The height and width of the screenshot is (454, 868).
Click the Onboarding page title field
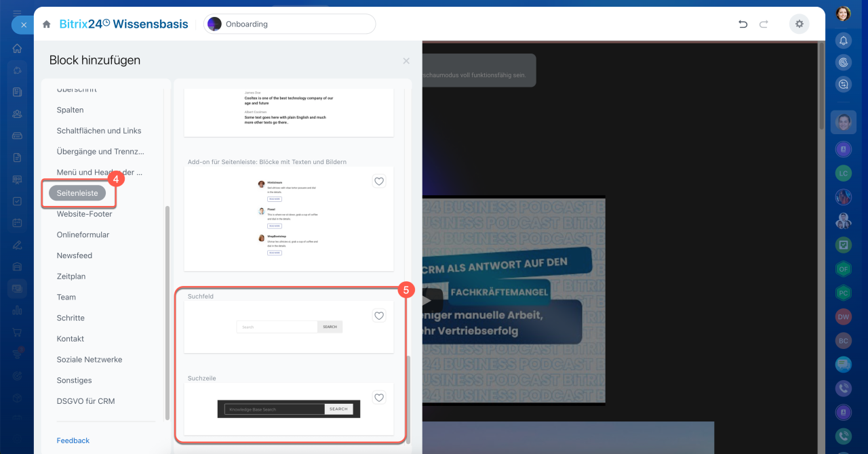tap(290, 24)
